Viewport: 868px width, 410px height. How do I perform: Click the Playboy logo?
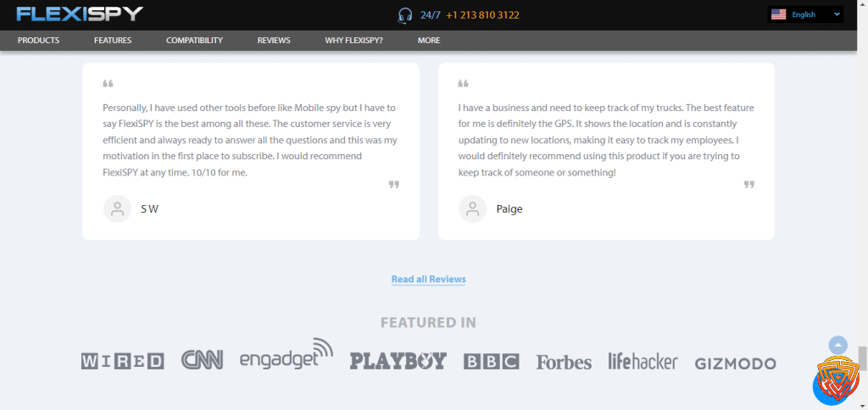tap(398, 361)
